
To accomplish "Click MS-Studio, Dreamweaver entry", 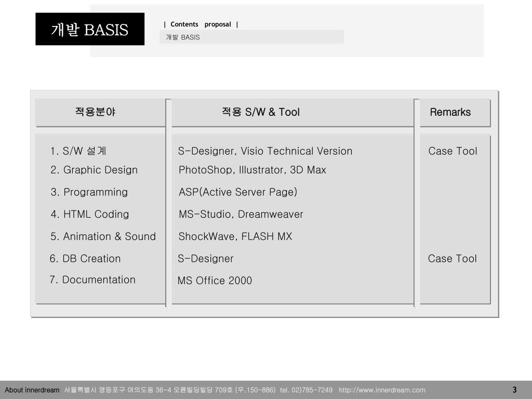I will (x=241, y=214).
